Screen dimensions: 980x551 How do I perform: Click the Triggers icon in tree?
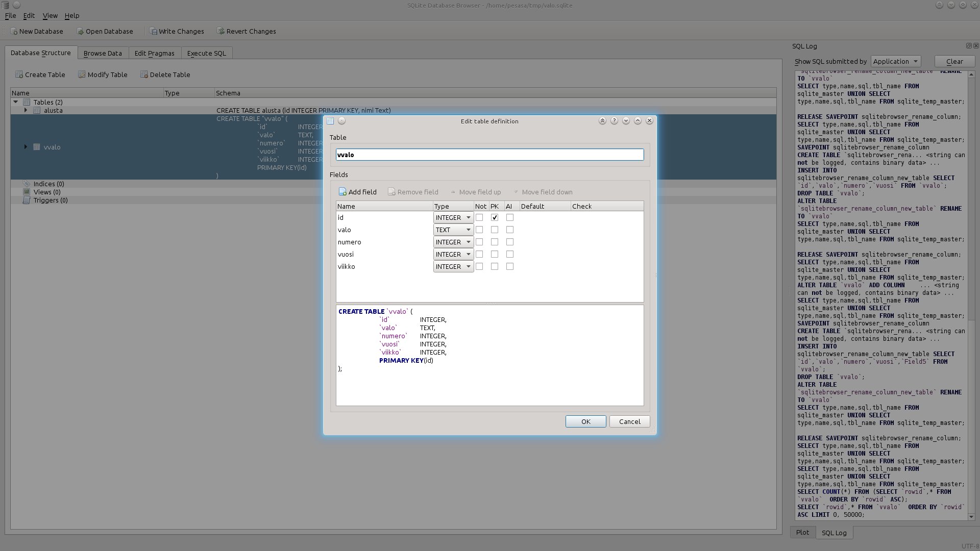pos(27,200)
